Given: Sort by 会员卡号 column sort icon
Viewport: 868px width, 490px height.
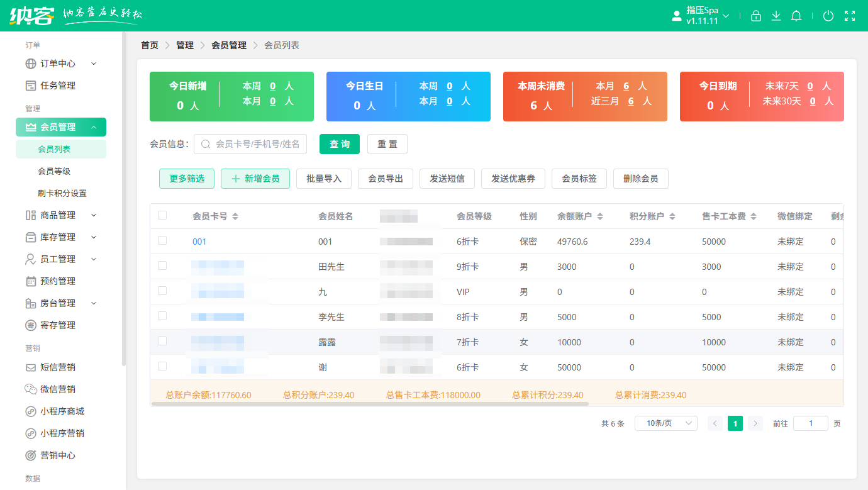Looking at the screenshot, I should (235, 216).
